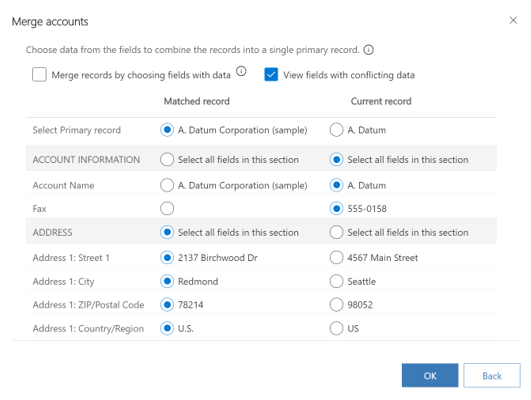Image resolution: width=531 pixels, height=400 pixels.
Task: Confirm the merge with OK
Action: tap(430, 376)
